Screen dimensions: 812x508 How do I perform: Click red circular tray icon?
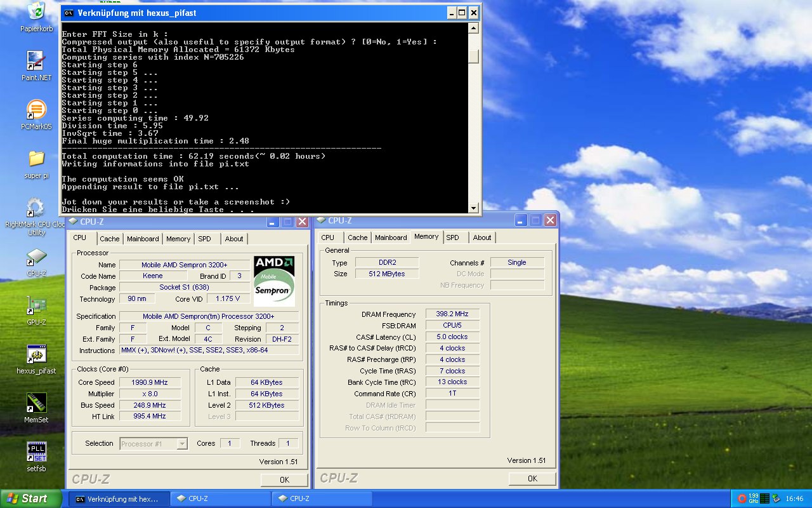pos(742,498)
